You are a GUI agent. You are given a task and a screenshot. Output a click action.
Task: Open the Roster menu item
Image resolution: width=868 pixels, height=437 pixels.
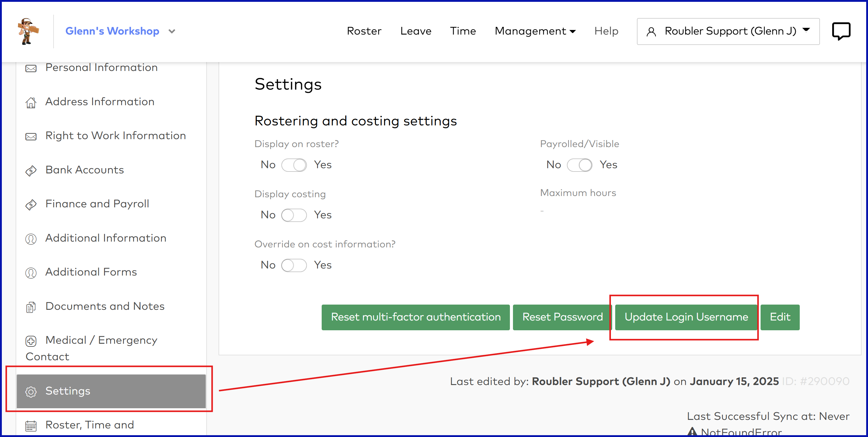tap(364, 31)
